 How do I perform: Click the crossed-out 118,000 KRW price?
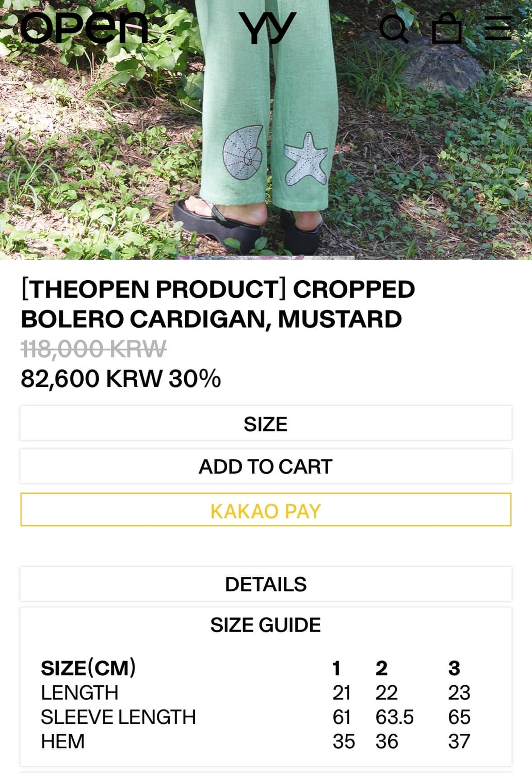[93, 349]
